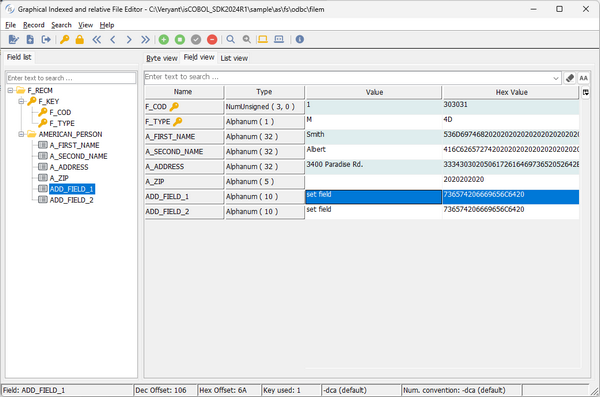Open the Search menu

coord(61,25)
